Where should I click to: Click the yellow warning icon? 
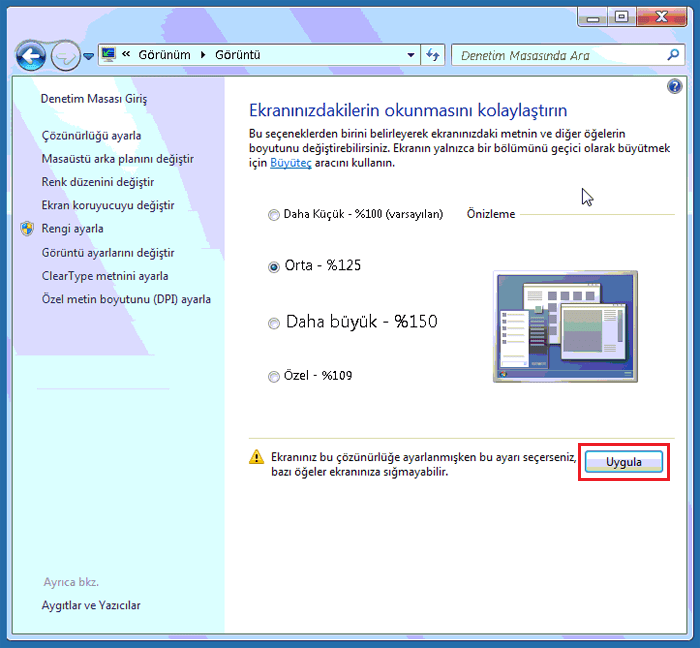pyautogui.click(x=257, y=457)
